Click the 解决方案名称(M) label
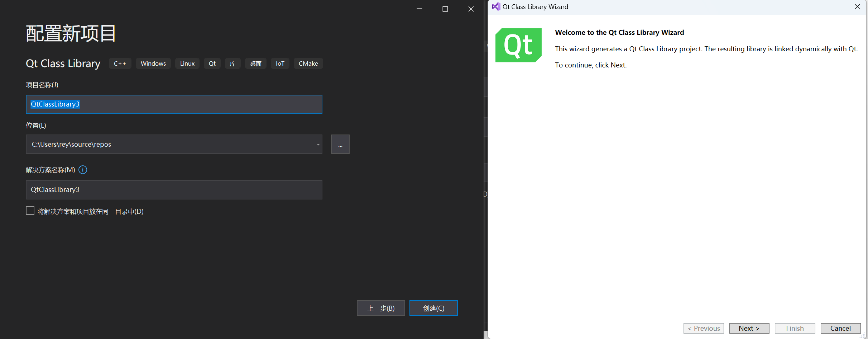Screen dimensions: 868x339 point(51,170)
